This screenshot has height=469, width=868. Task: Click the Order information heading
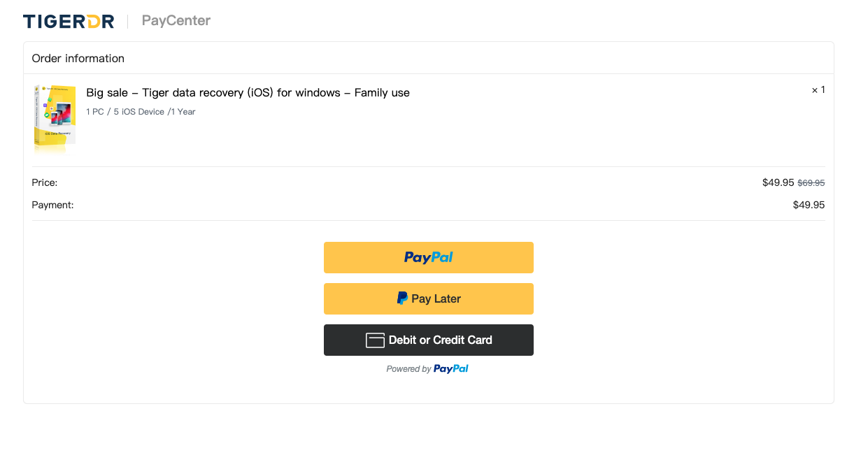pos(78,59)
